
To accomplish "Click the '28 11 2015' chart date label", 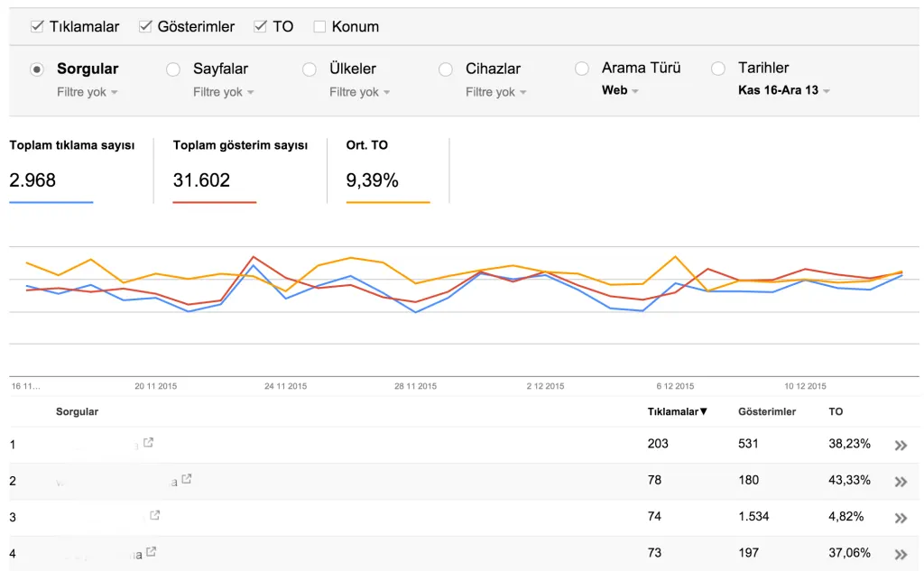I will click(x=415, y=386).
